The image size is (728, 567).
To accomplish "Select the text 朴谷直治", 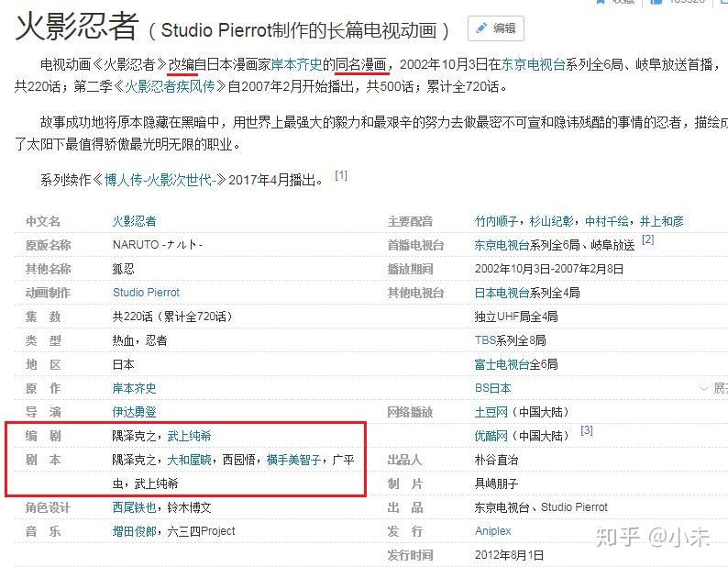I will tap(496, 460).
